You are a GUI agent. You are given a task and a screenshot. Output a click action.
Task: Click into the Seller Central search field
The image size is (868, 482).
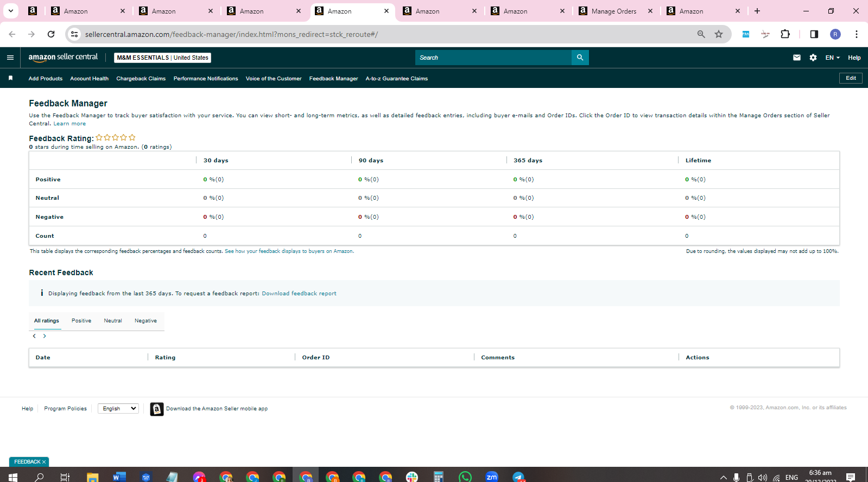point(493,58)
